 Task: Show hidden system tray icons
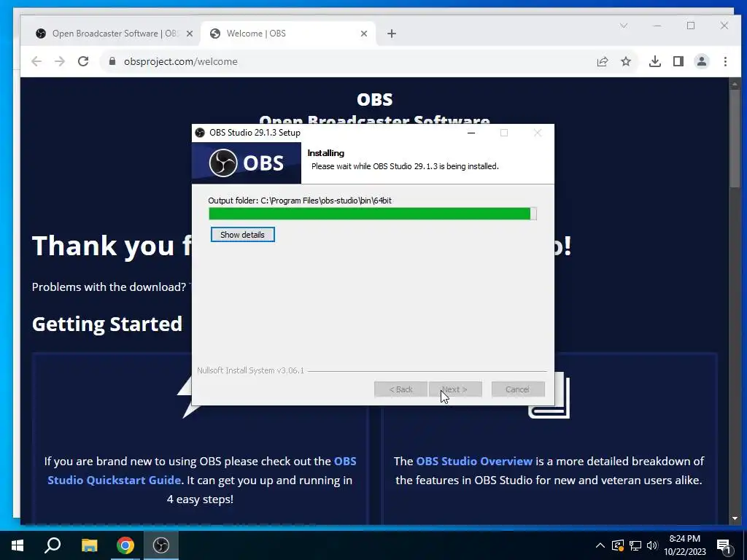600,545
